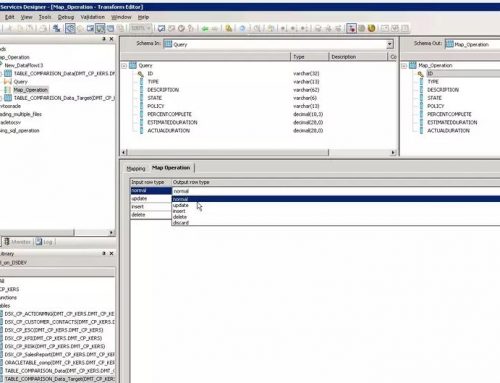
Task: Open the Validation menu
Action: 92,17
